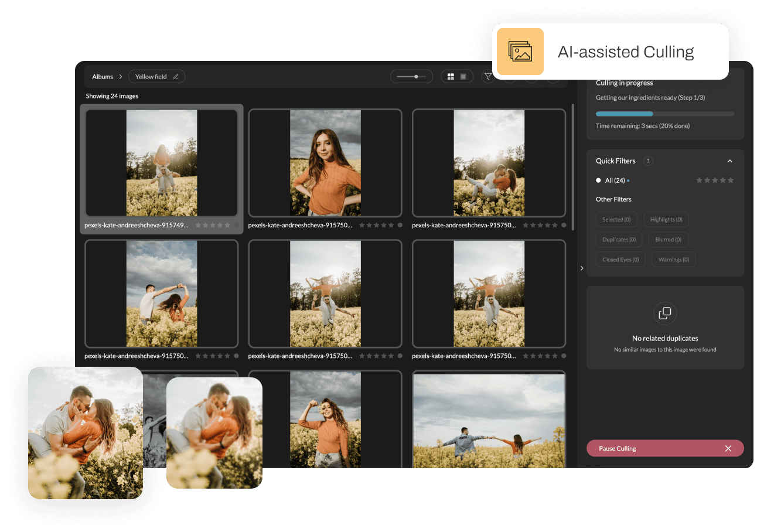Select the filter funnel icon in the toolbar

coord(488,76)
